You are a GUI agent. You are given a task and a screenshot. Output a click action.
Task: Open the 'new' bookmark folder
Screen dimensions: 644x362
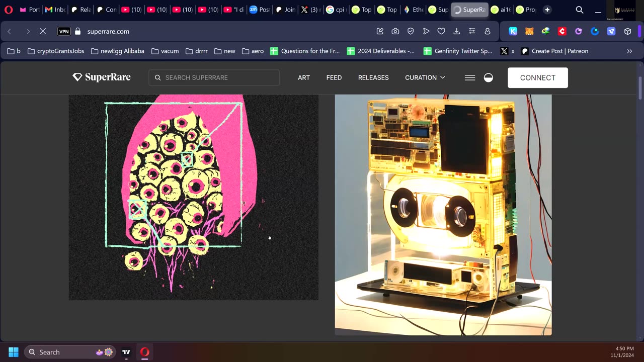pos(224,51)
